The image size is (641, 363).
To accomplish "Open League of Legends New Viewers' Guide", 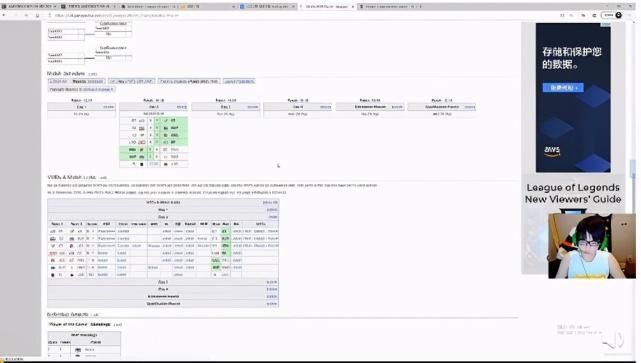I will [573, 193].
